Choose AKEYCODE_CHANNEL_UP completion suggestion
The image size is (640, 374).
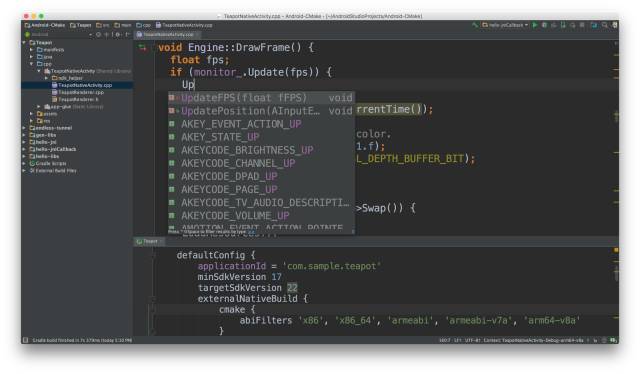point(261,163)
